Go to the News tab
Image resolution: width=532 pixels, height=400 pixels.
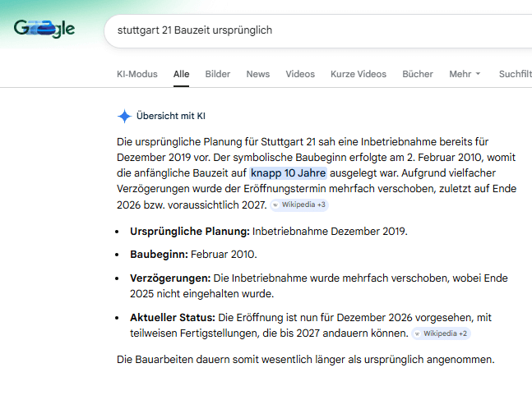257,74
